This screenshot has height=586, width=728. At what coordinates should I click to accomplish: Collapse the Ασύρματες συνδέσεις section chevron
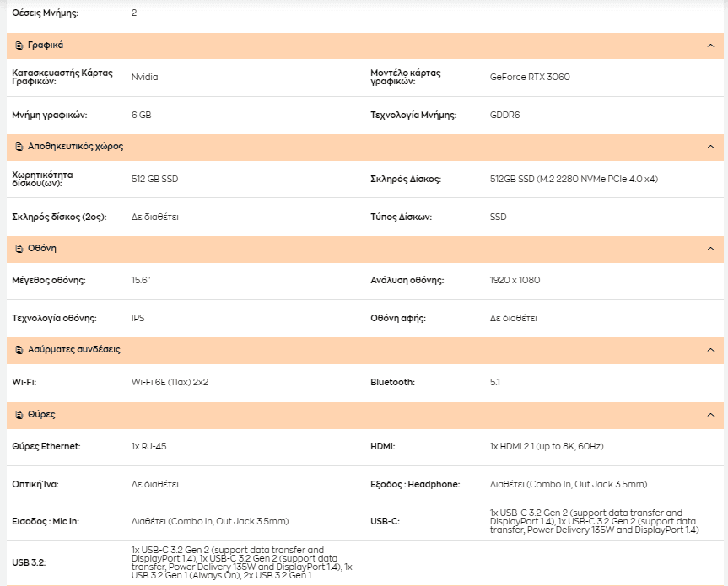(x=710, y=350)
